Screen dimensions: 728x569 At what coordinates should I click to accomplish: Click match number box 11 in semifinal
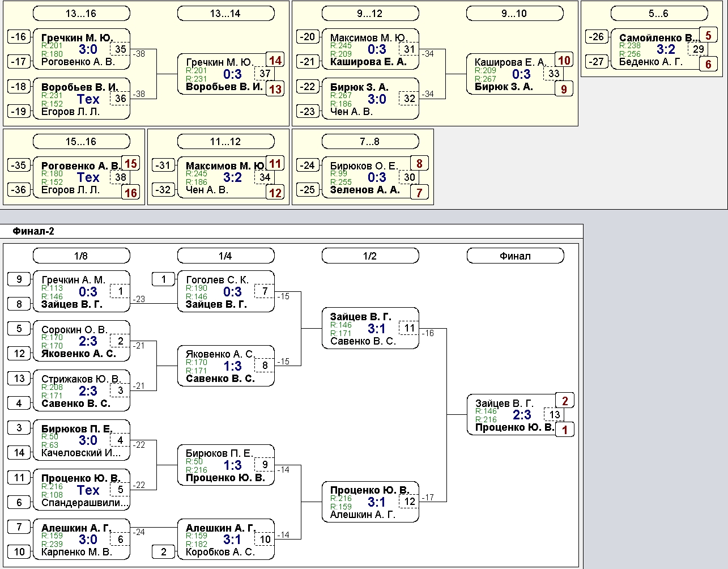(410, 328)
